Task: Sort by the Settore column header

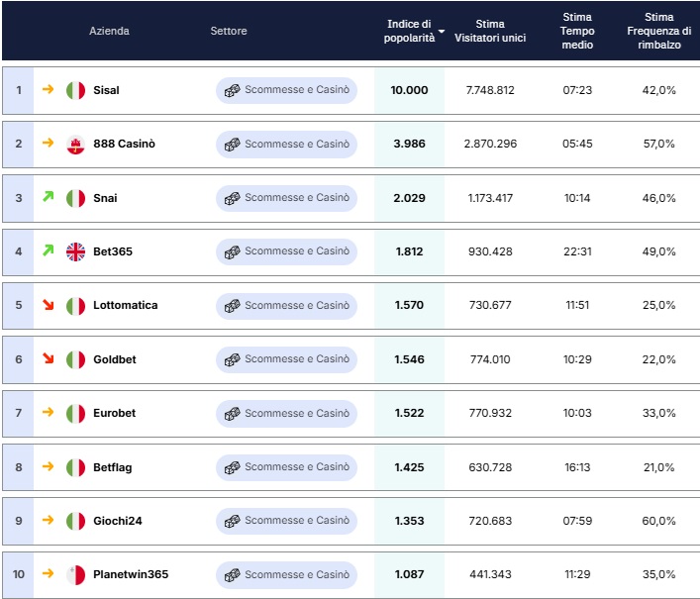Action: (x=229, y=31)
